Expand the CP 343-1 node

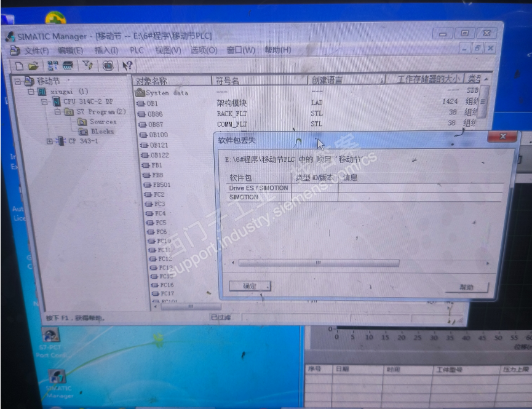pos(50,141)
